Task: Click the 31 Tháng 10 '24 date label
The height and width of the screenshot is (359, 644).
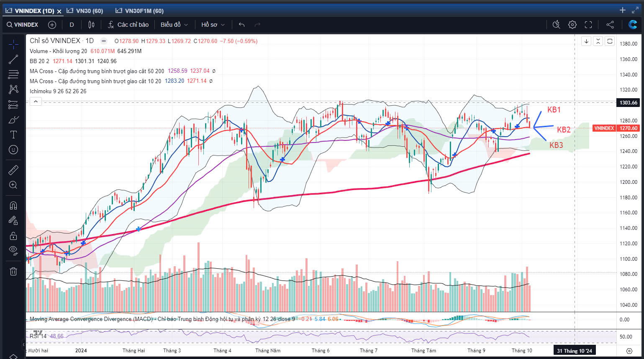Action: click(574, 351)
